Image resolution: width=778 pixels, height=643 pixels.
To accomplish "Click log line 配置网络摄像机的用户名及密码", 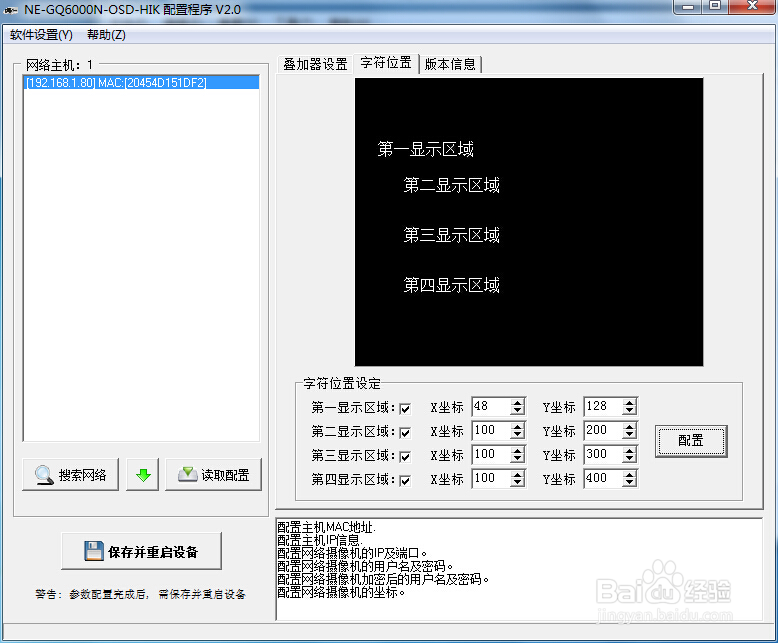I will (365, 566).
